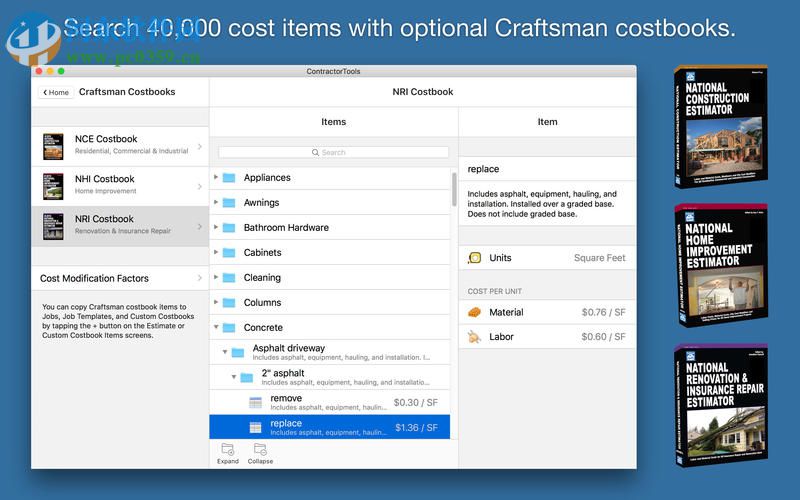Select the NRI Costbook book icon
800x500 pixels.
coord(53,226)
